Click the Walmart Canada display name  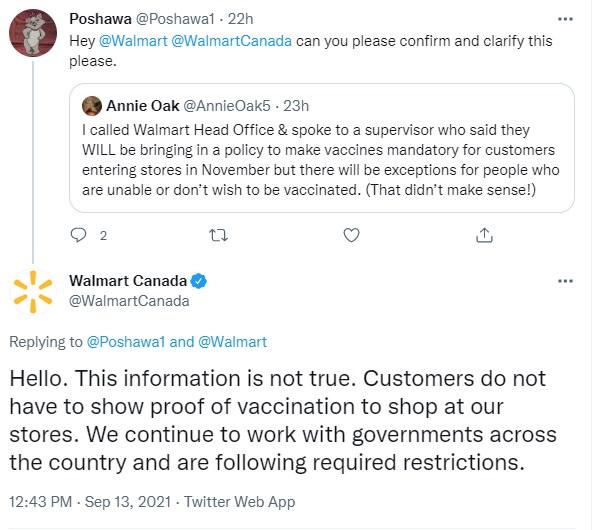click(128, 281)
